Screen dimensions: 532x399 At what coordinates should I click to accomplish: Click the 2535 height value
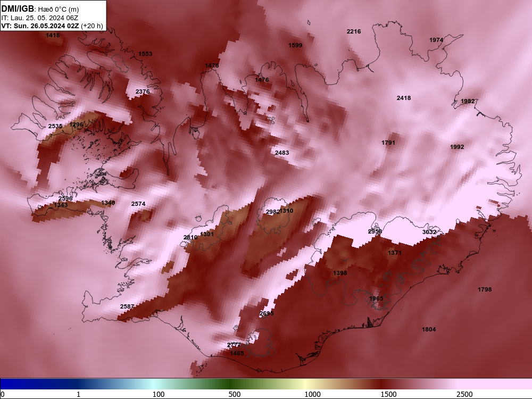[x=55, y=126]
